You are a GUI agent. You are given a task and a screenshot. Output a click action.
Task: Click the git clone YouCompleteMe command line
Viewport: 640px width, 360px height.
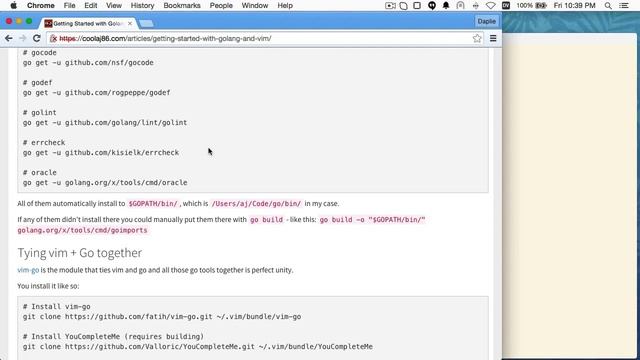198,347
